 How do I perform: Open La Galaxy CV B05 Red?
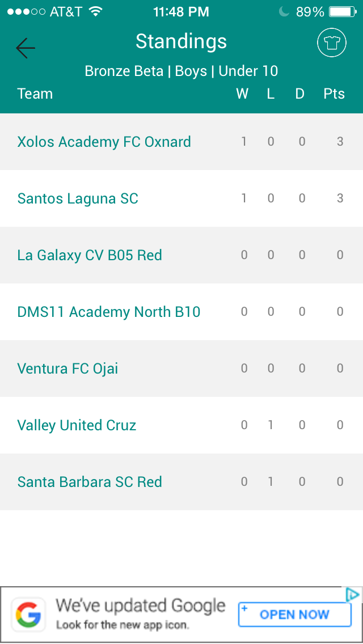(x=181, y=255)
